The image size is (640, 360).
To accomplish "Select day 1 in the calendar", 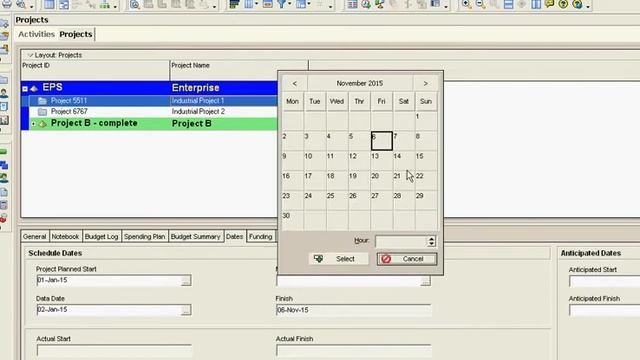I will [426, 121].
